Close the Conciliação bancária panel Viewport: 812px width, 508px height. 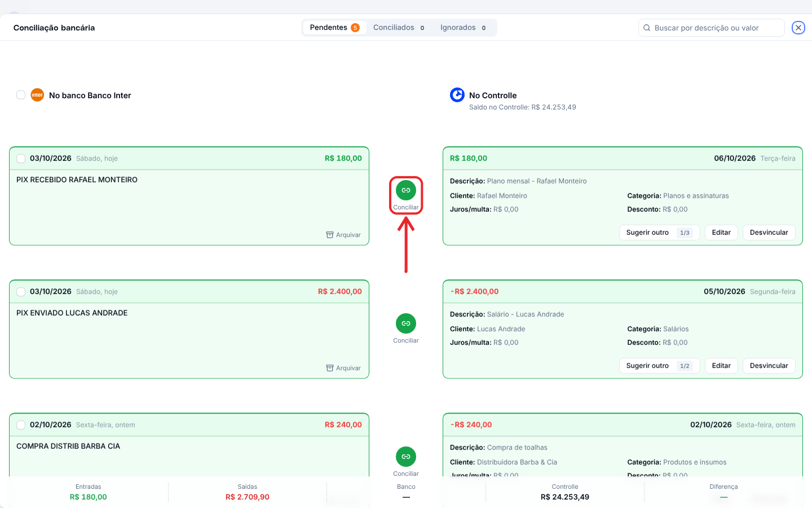coord(798,28)
